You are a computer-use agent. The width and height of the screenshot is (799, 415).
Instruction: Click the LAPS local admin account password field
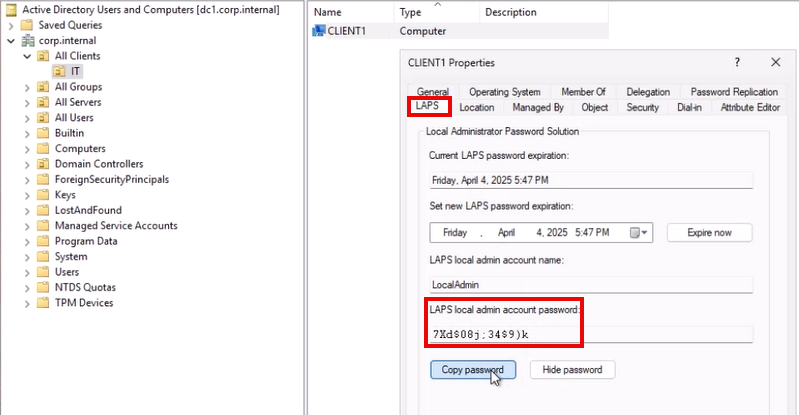click(591, 334)
